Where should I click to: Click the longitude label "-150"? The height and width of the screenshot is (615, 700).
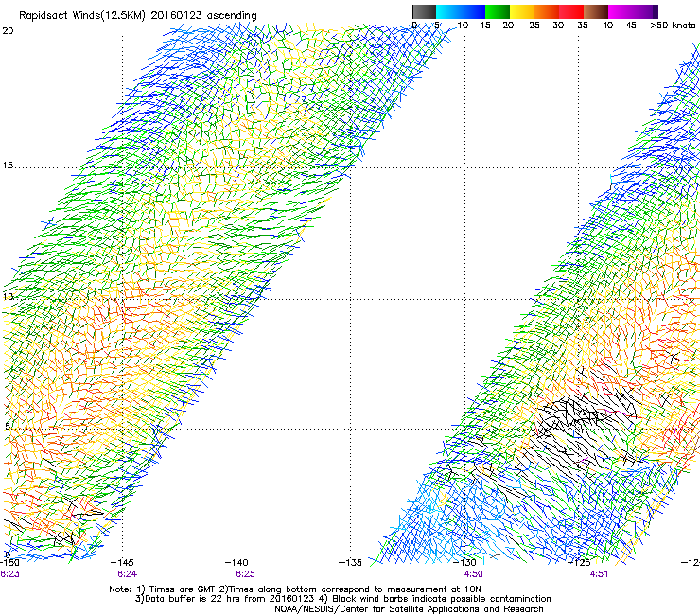(x=9, y=562)
